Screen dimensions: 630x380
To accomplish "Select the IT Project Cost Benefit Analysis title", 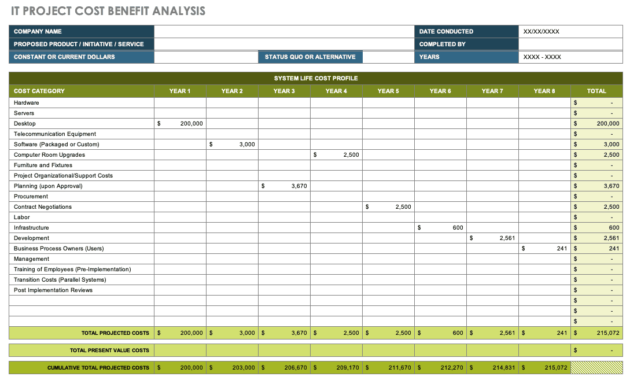I will point(108,11).
